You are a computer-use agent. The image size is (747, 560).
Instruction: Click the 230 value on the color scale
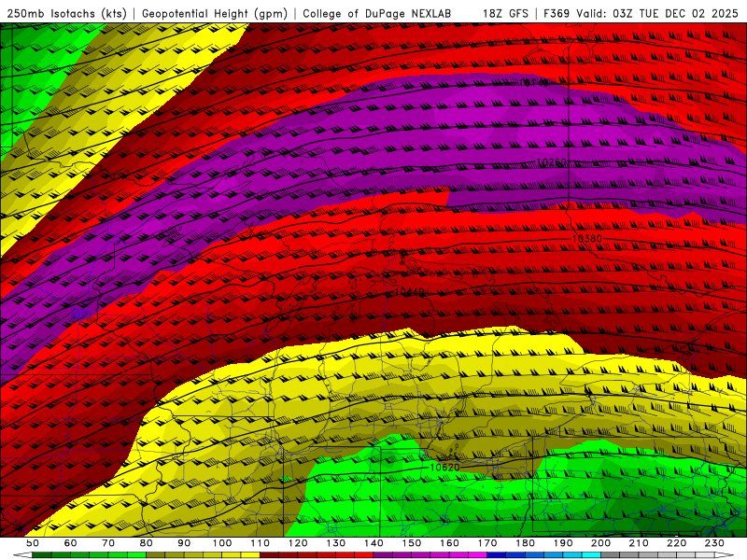[x=714, y=543]
